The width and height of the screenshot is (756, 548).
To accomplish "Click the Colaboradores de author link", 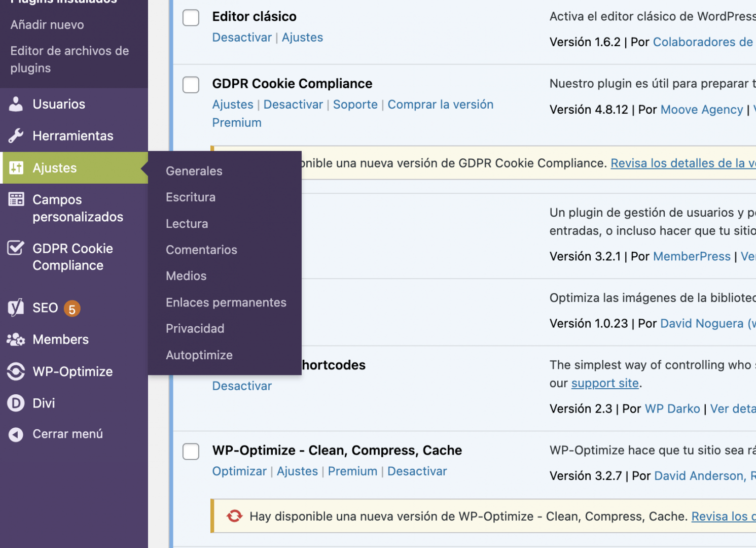I will 704,42.
